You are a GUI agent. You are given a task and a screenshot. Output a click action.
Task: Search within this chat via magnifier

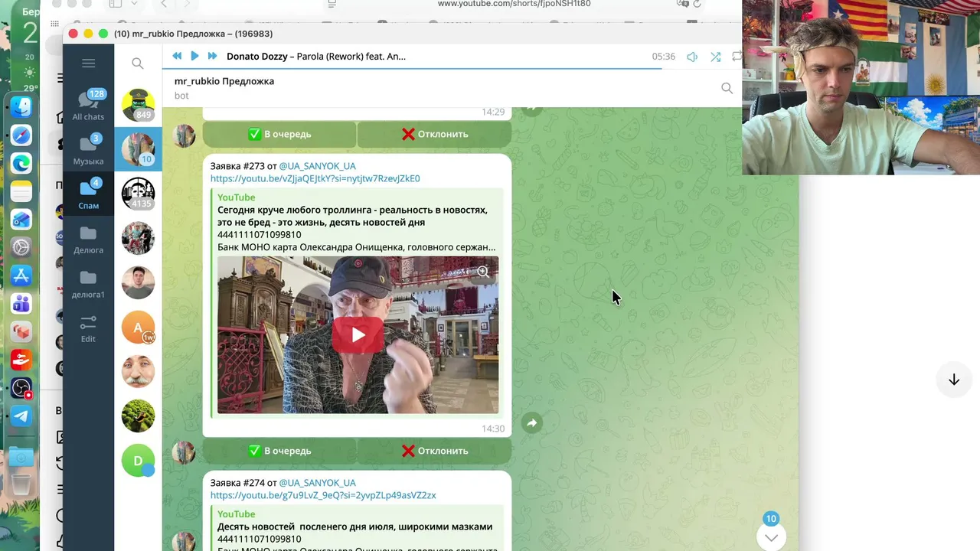pos(727,88)
